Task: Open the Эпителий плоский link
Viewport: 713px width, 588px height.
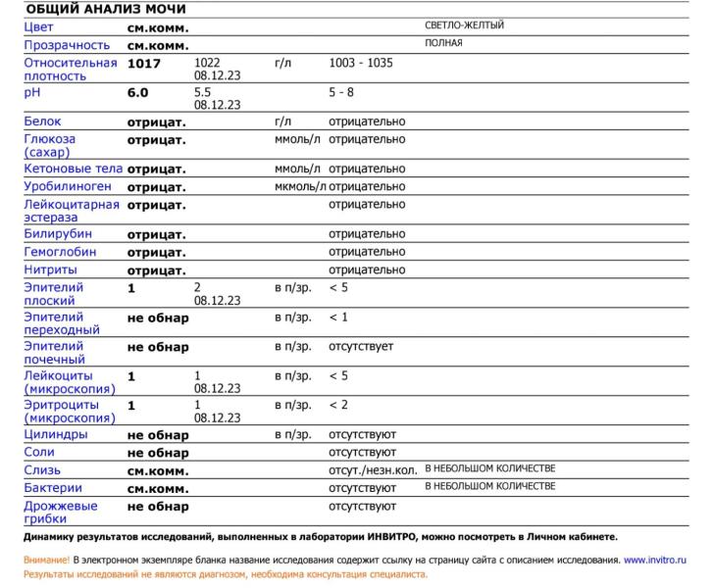Action: pos(54,294)
